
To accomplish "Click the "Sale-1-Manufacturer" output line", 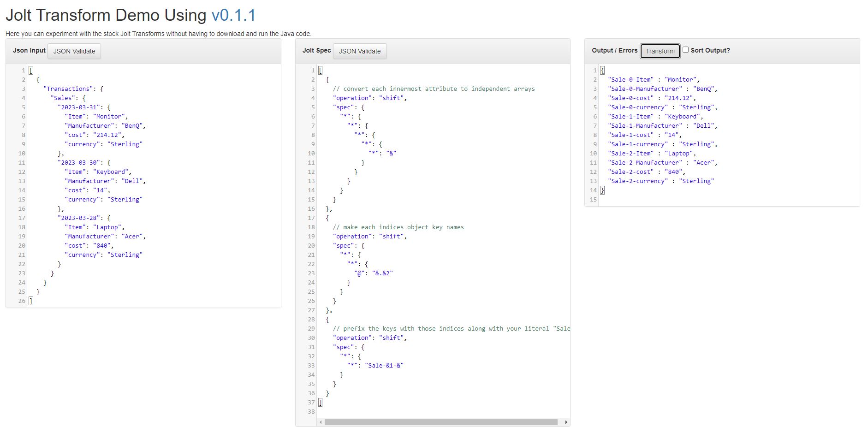I will click(662, 125).
